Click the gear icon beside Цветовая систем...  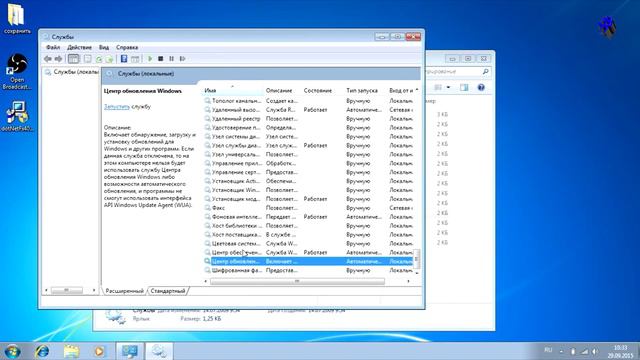pyautogui.click(x=207, y=243)
